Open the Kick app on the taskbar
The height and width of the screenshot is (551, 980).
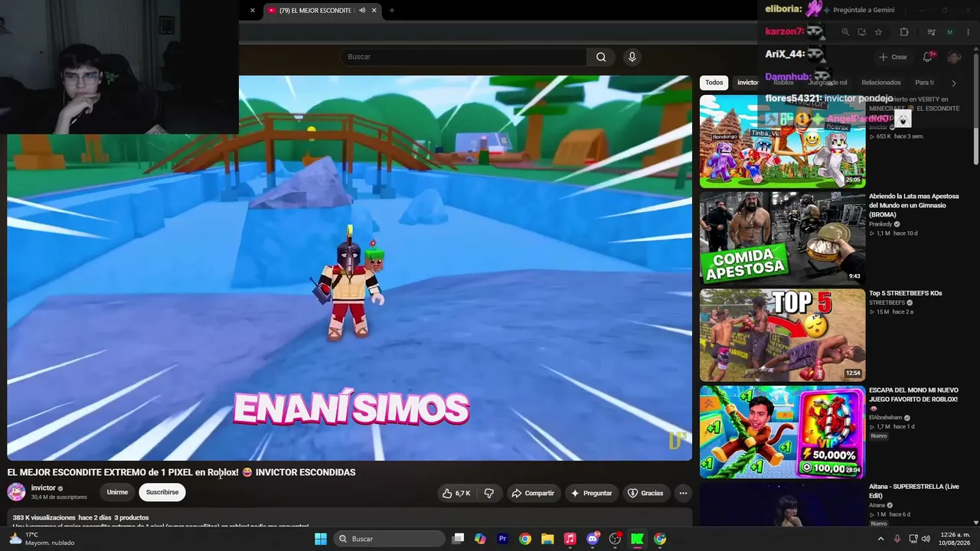coord(637,539)
